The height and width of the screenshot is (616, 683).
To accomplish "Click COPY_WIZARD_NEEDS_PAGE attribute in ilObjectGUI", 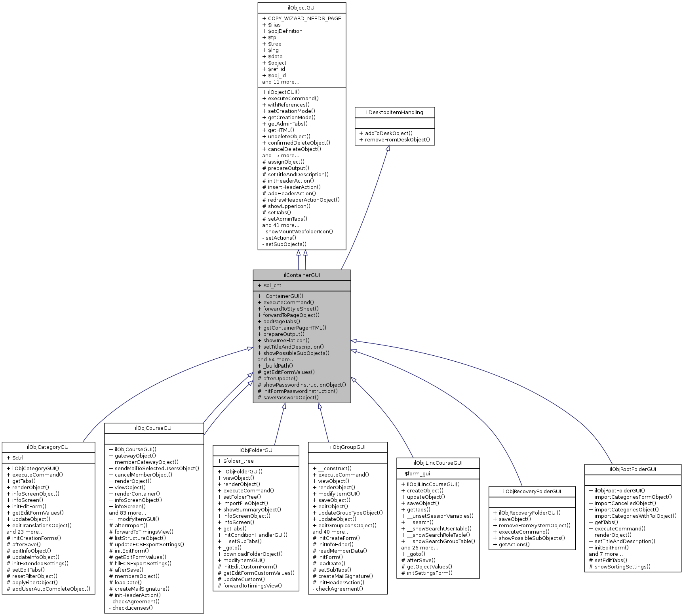I will [301, 18].
